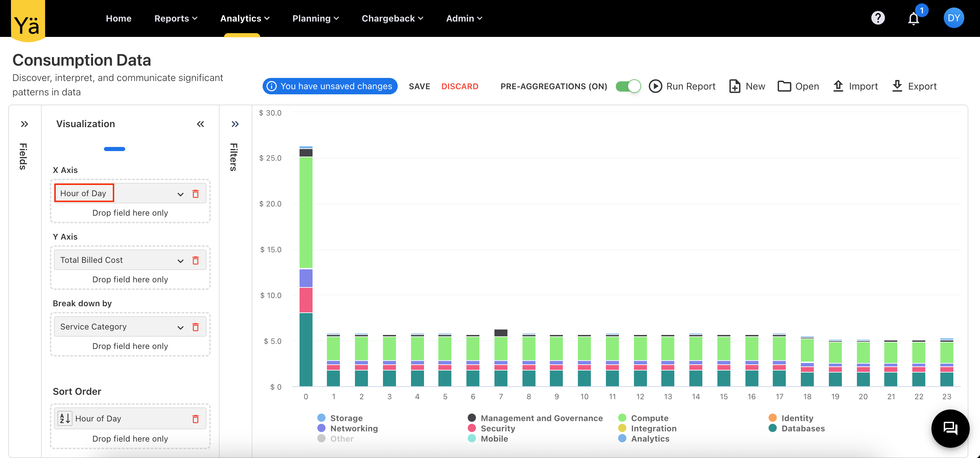The height and width of the screenshot is (458, 980).
Task: Click the green Compute legend swatch
Action: [622, 418]
